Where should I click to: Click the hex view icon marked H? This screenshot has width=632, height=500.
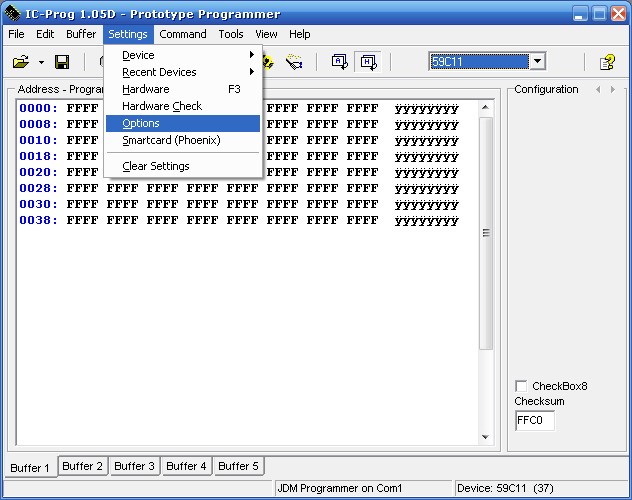click(x=368, y=62)
